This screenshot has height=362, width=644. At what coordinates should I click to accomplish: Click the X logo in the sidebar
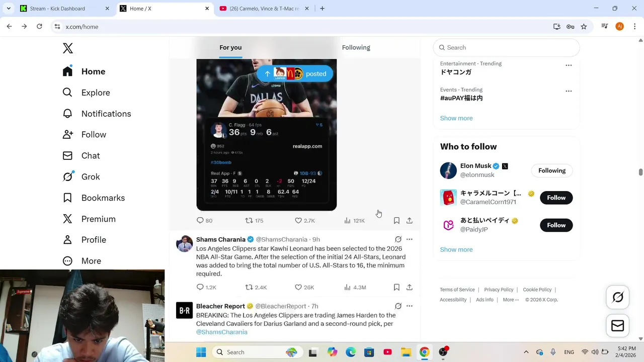[68, 48]
